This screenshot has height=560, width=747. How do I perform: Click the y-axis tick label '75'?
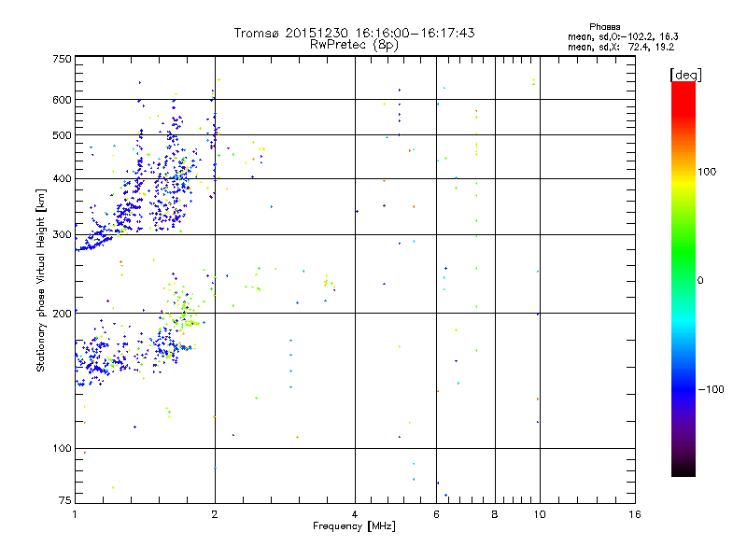click(x=65, y=500)
